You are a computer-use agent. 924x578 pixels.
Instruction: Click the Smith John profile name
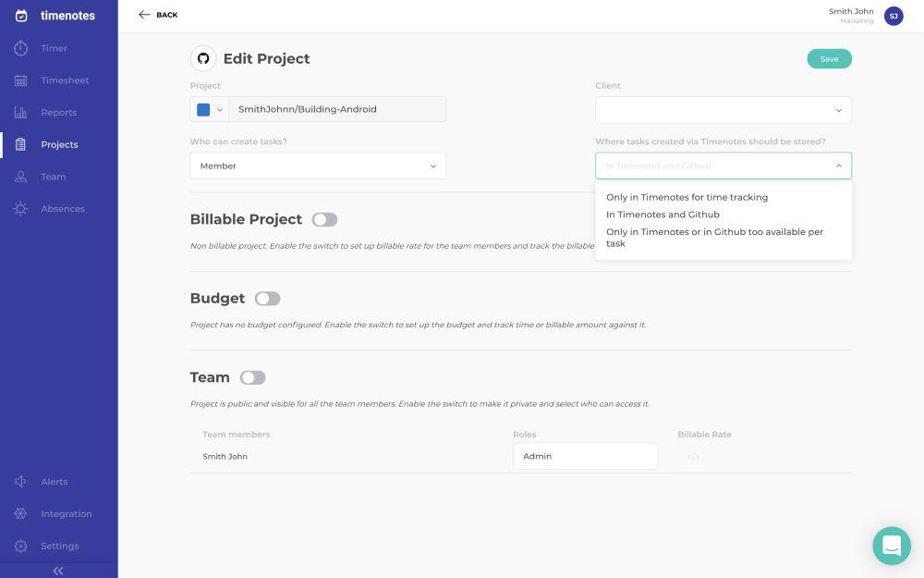[x=851, y=11]
